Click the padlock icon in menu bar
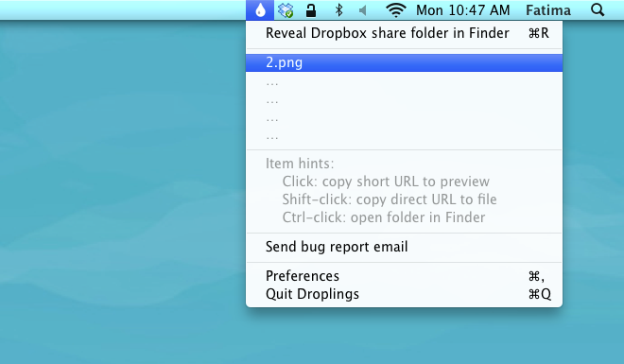 point(311,10)
